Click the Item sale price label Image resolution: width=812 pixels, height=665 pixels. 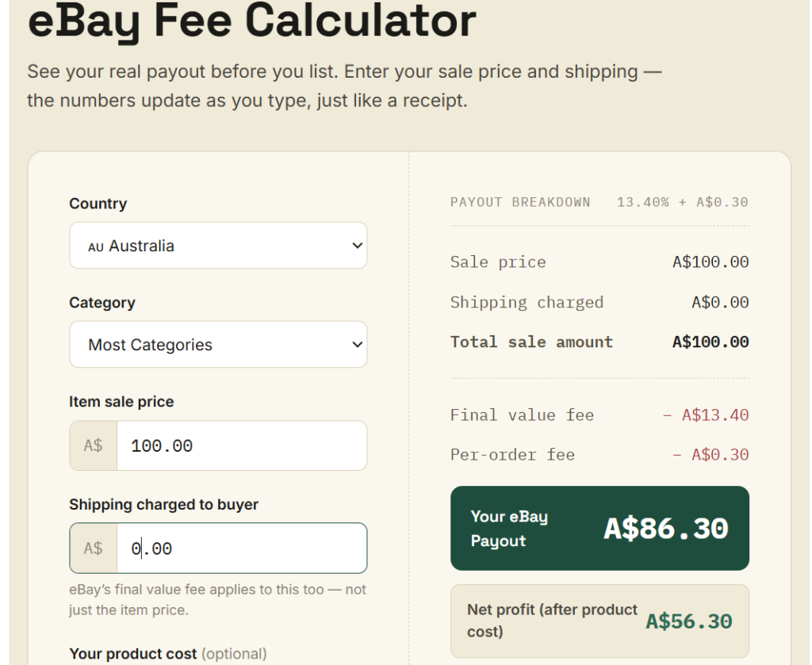click(x=121, y=402)
